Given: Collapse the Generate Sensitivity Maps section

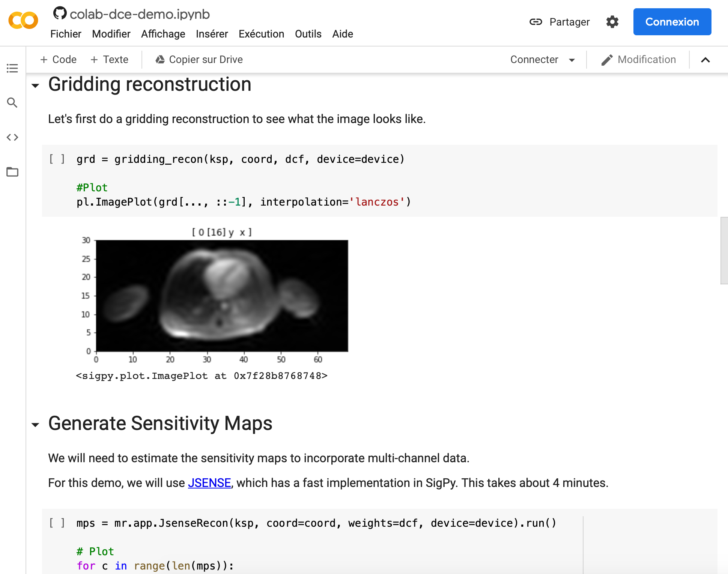Looking at the screenshot, I should coord(36,425).
